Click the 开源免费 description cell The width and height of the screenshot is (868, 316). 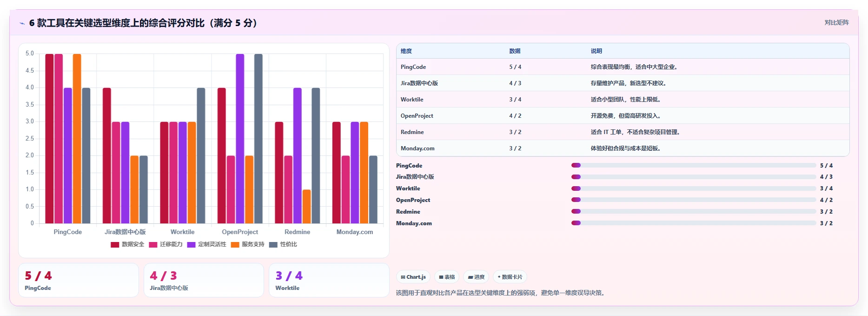[x=626, y=116]
